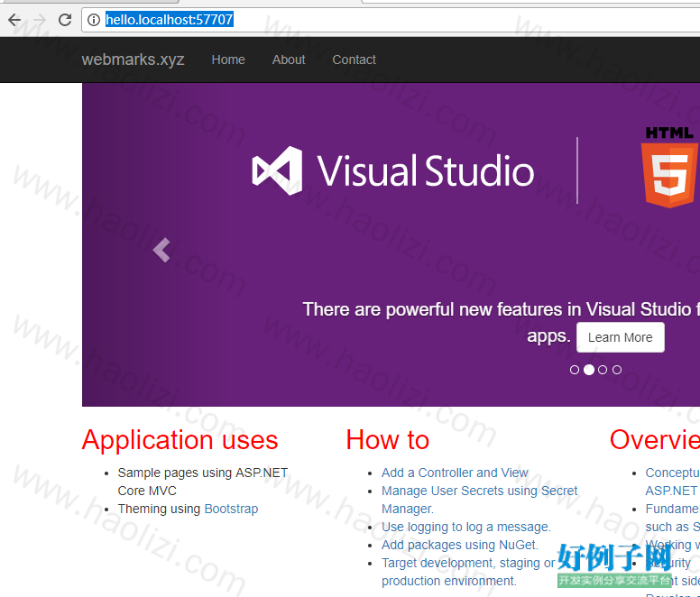Select the fourth carousel indicator dot
Screen dimensions: 700x597
click(x=617, y=370)
